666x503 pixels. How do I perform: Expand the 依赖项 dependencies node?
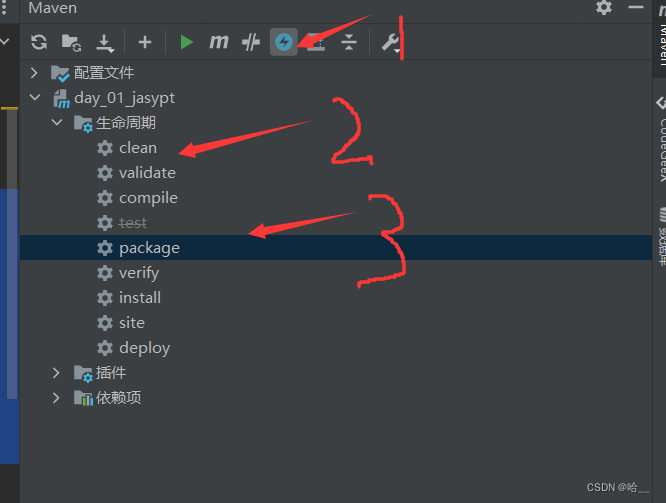57,398
